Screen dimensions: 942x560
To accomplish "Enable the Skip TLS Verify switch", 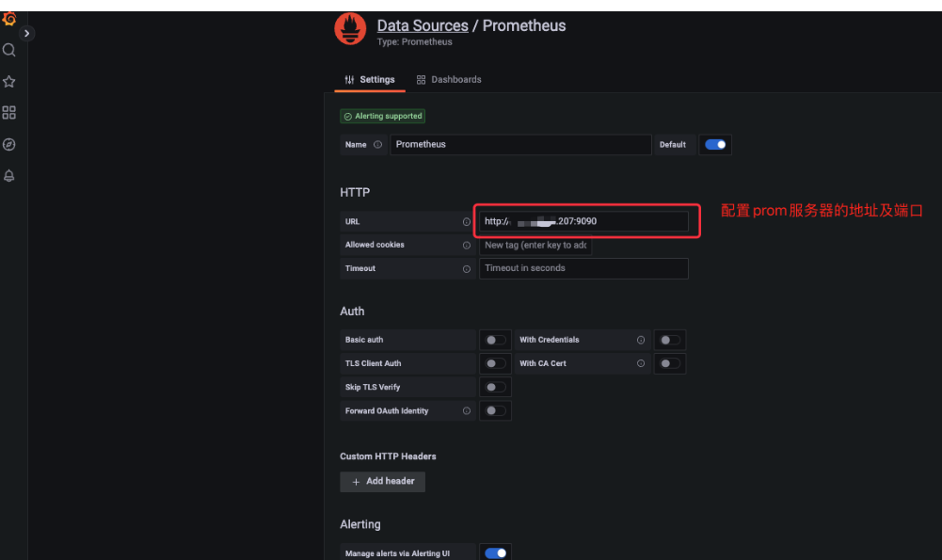I will 496,388.
